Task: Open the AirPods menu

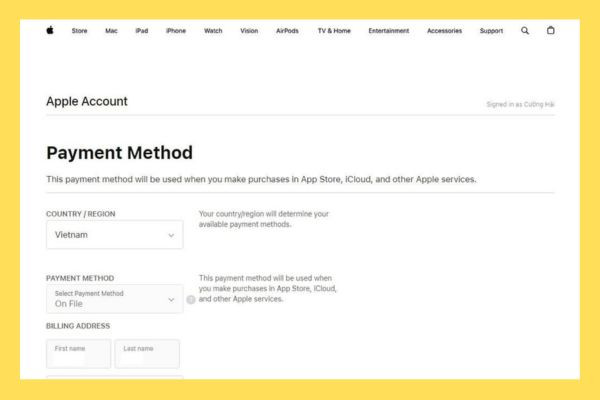Action: click(x=287, y=31)
